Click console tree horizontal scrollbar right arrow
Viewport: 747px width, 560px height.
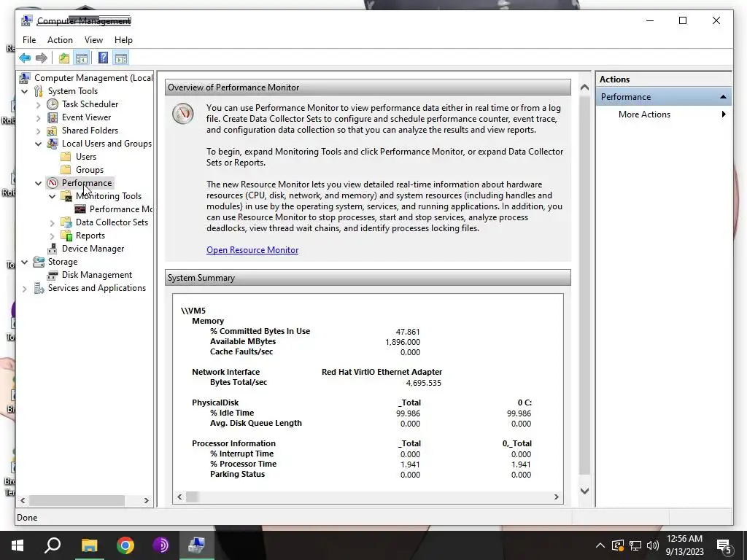pos(146,500)
